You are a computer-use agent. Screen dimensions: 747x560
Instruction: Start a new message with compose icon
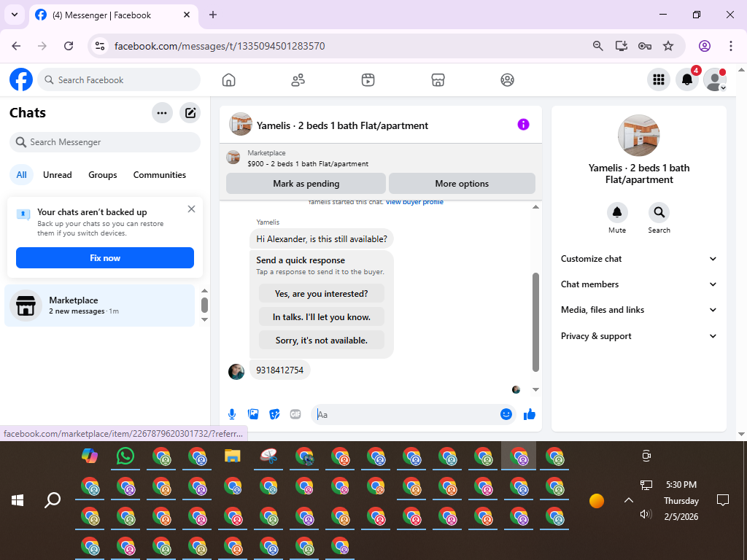tap(190, 113)
